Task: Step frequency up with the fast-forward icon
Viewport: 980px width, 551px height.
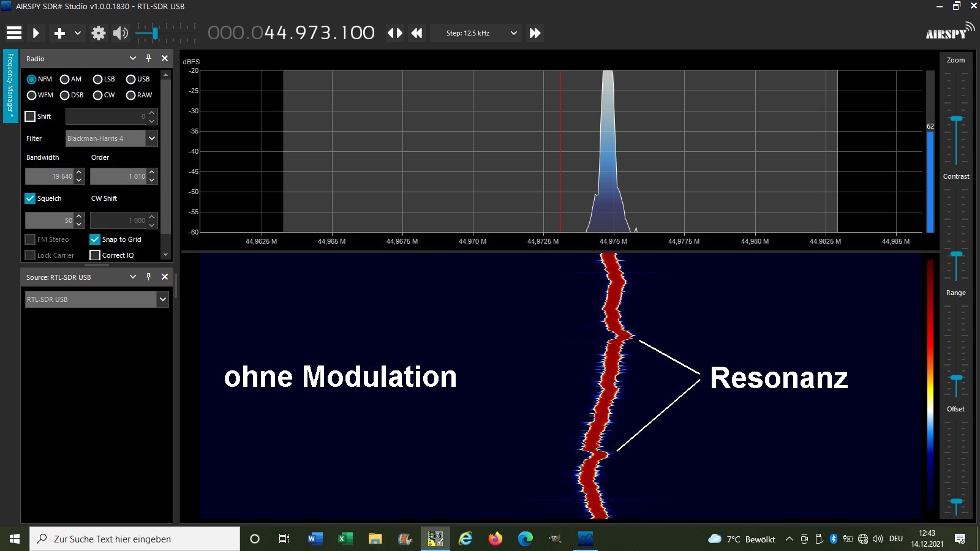Action: click(x=535, y=33)
